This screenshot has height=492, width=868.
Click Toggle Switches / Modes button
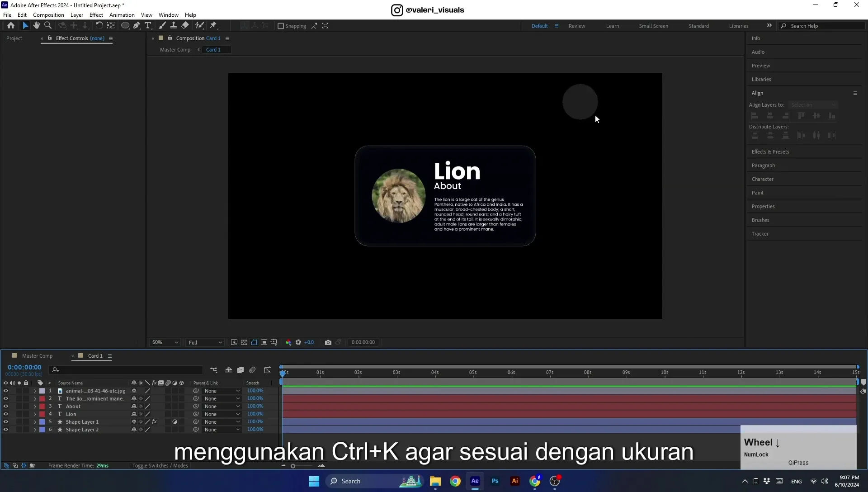point(160,466)
